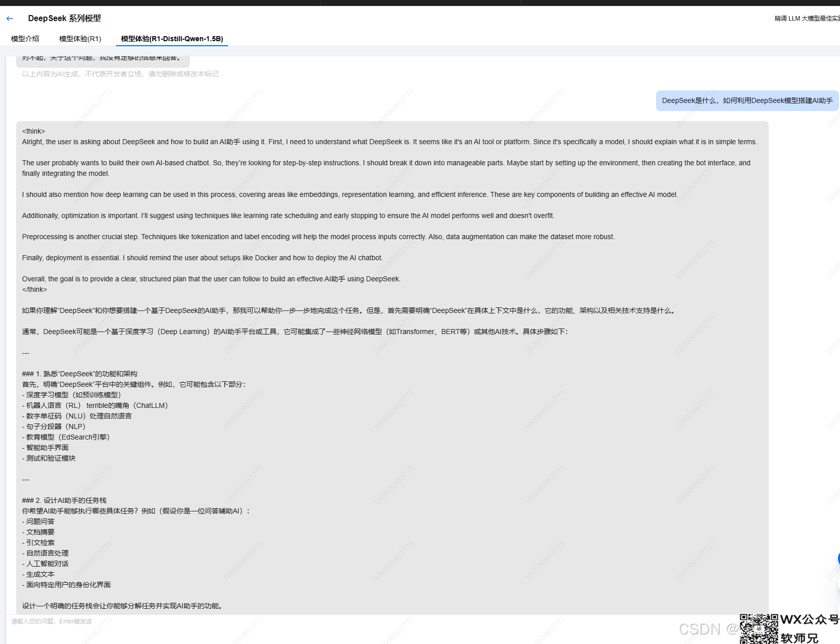The height and width of the screenshot is (644, 840).
Task: Click the list item '- 生成文本'
Action: coord(38,574)
